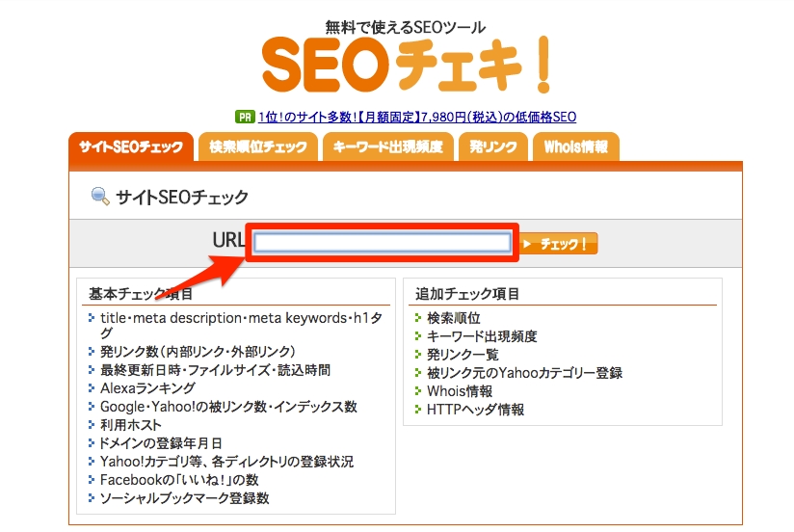Open the サイトSEOチェック tab

tap(131, 146)
